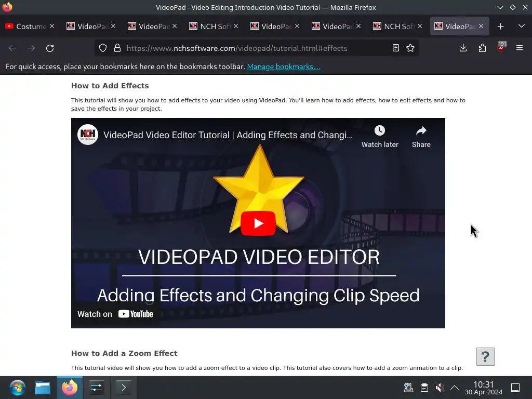Viewport: 532px width, 399px height.
Task: Click the Firefox taskbar icon
Action: coord(70,388)
